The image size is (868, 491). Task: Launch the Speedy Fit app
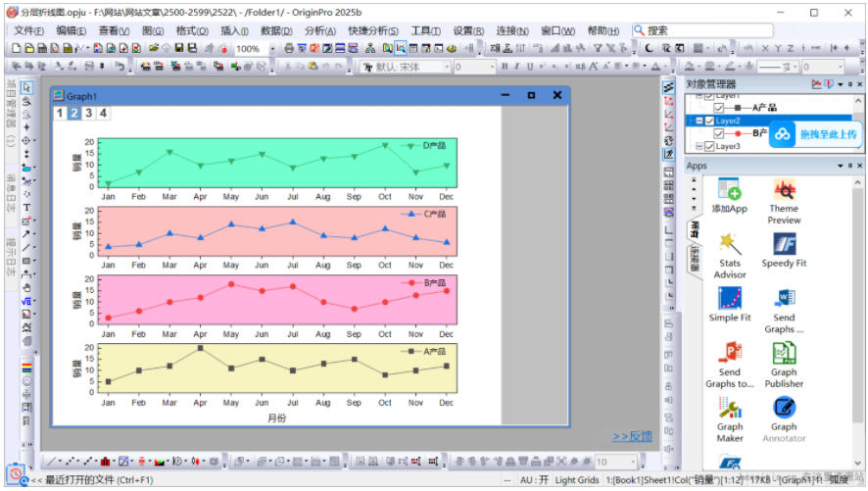click(784, 251)
